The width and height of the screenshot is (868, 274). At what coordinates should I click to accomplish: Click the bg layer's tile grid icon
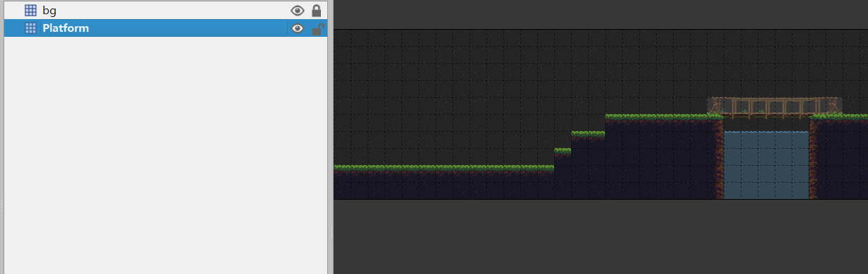(30, 11)
